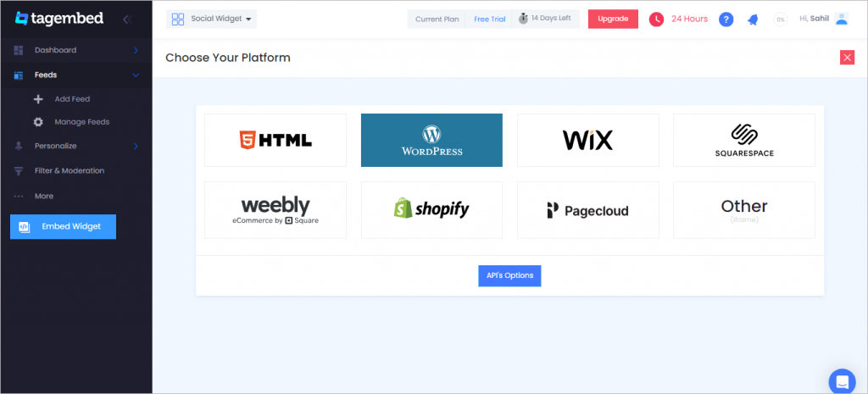This screenshot has height=394, width=868.
Task: Choose the Squarespace platform tile
Action: (744, 140)
